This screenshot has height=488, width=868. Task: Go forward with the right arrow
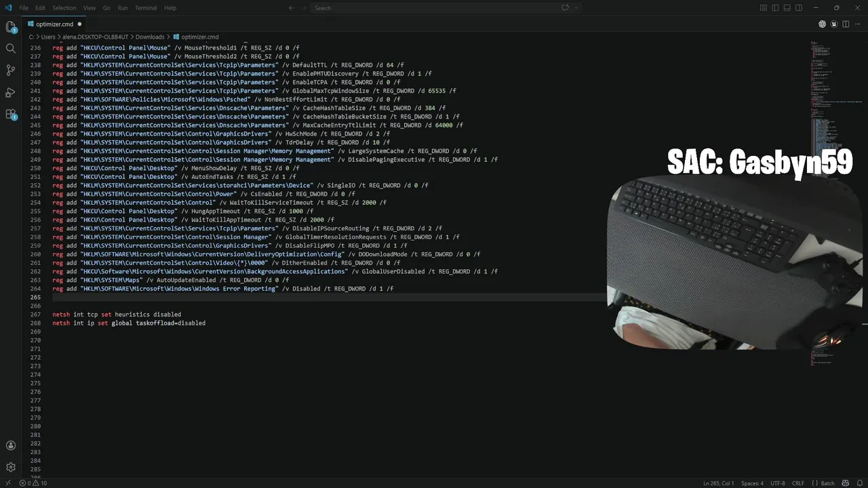point(304,7)
